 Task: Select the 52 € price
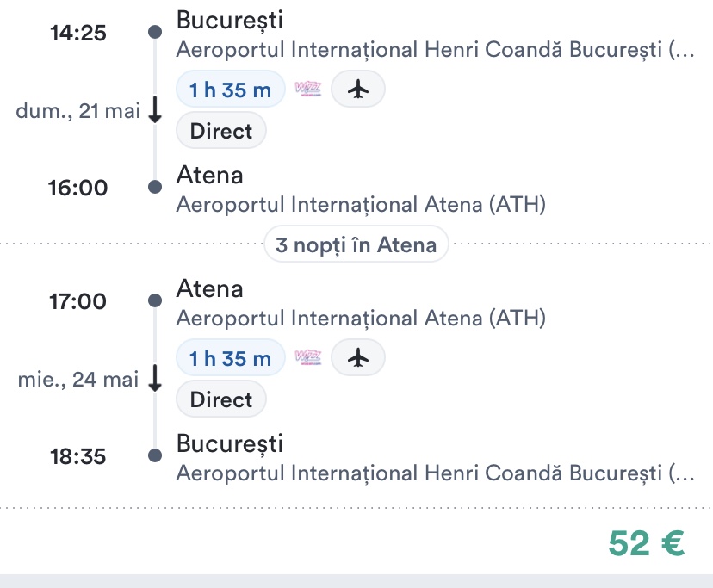coord(646,542)
